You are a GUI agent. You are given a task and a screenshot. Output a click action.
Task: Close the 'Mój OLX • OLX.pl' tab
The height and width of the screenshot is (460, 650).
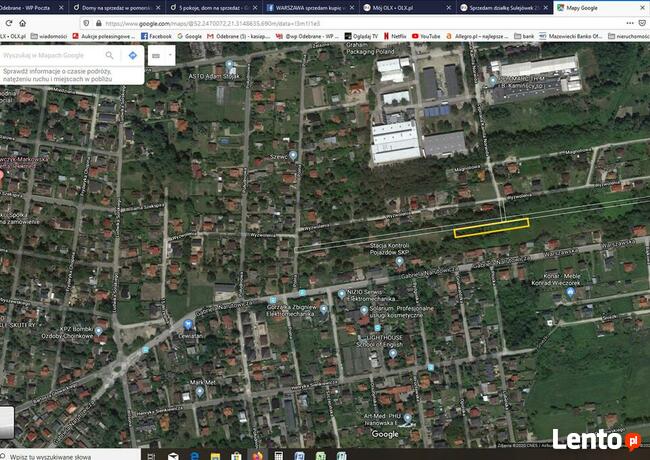click(449, 7)
